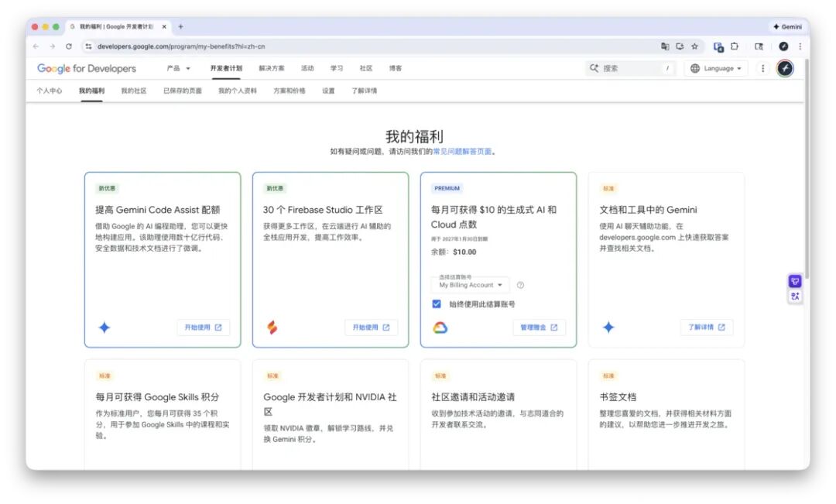Open the Google Translate icon in the address bar
This screenshot has height=504, width=836.
coord(665,46)
